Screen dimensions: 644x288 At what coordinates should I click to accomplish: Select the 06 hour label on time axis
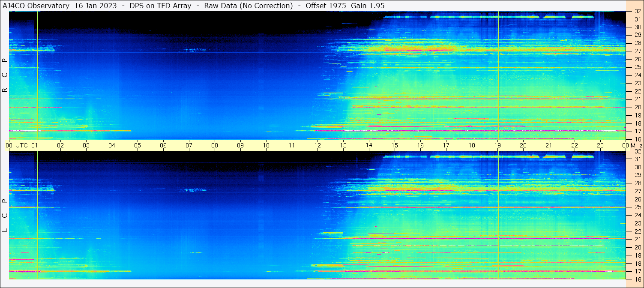163,145
